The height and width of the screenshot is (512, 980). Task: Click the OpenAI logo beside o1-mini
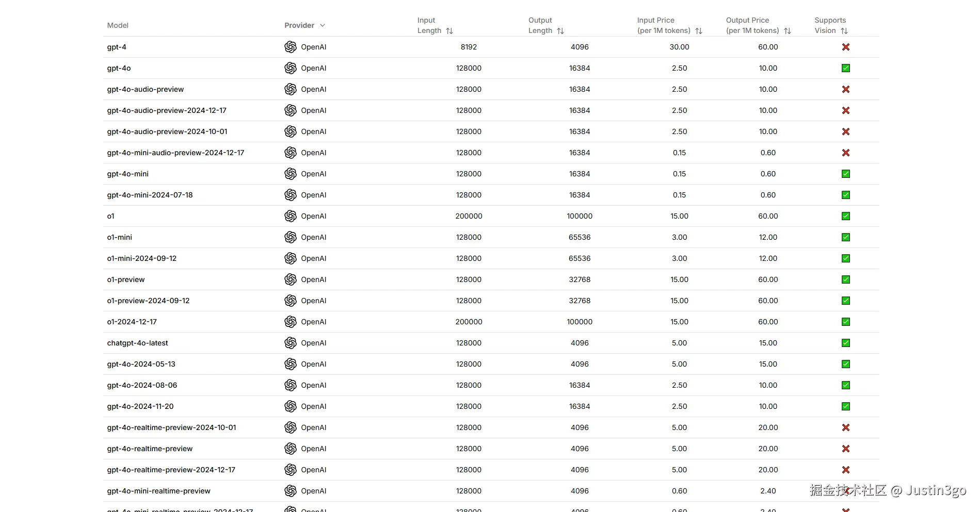(x=291, y=237)
